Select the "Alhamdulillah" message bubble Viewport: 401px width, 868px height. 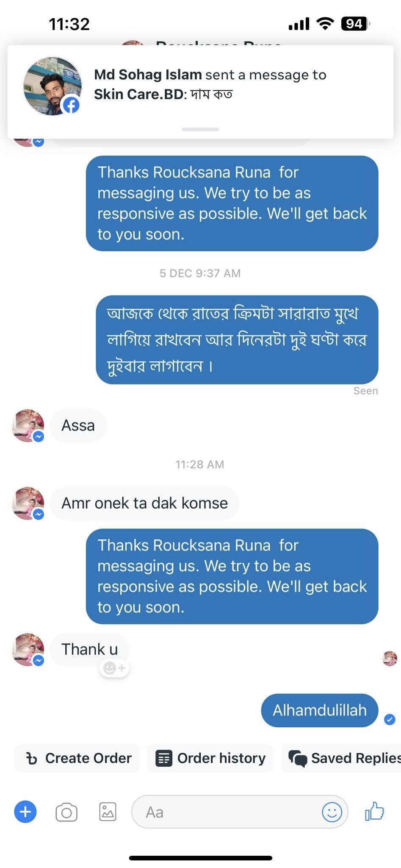(x=320, y=710)
